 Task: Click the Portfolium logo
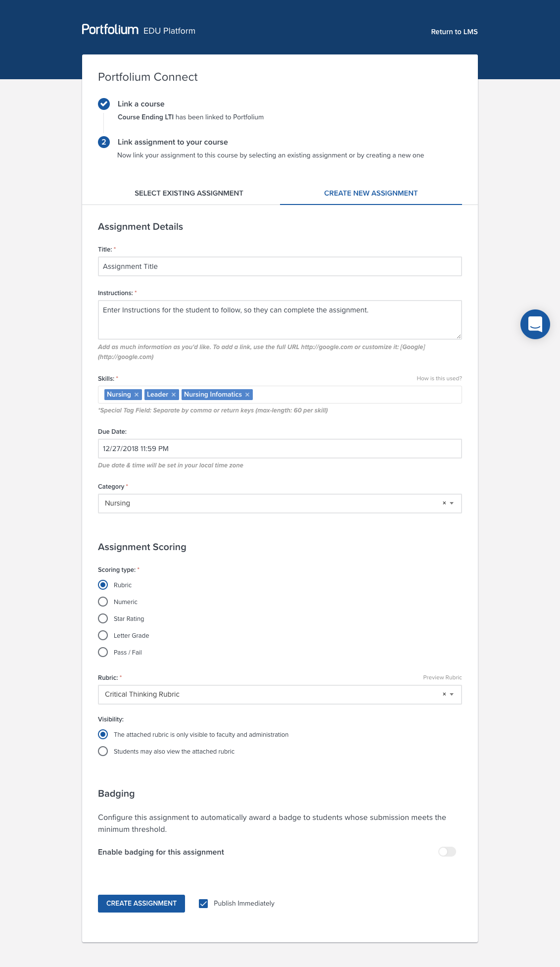[110, 30]
